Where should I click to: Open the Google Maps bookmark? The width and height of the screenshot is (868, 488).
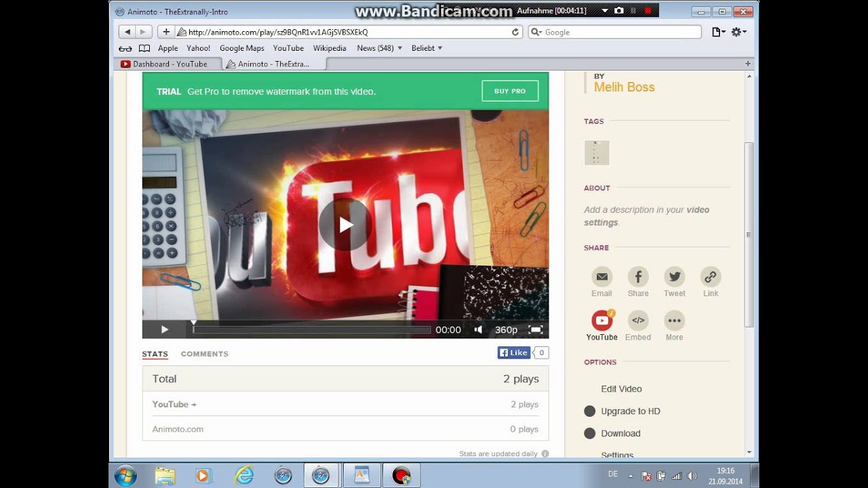click(x=241, y=48)
